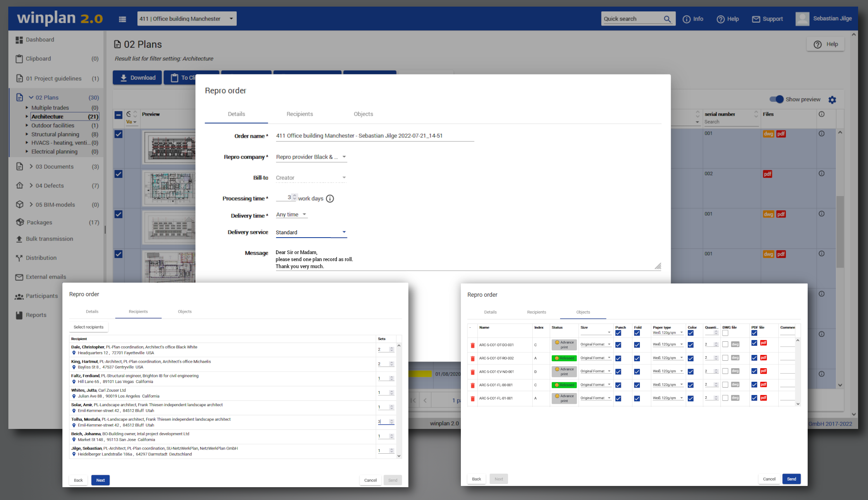Delete ARC-5-CO1-DT-DO-001 with trash icon
The image size is (868, 500).
pyautogui.click(x=472, y=345)
